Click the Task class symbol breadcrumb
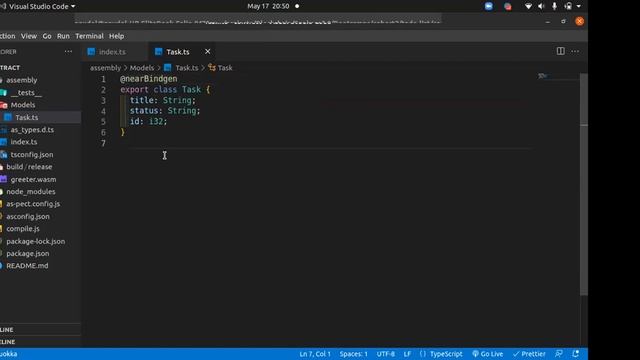The width and height of the screenshot is (640, 360). (x=224, y=68)
